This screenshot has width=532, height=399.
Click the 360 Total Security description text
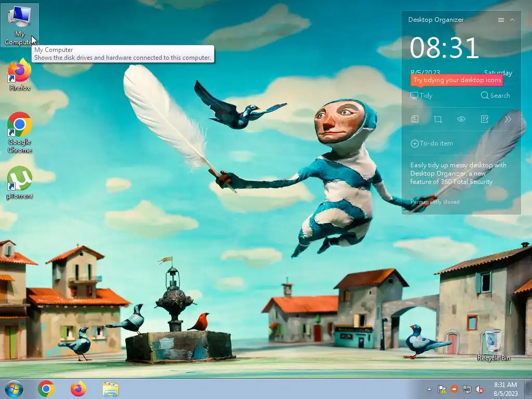coord(458,174)
